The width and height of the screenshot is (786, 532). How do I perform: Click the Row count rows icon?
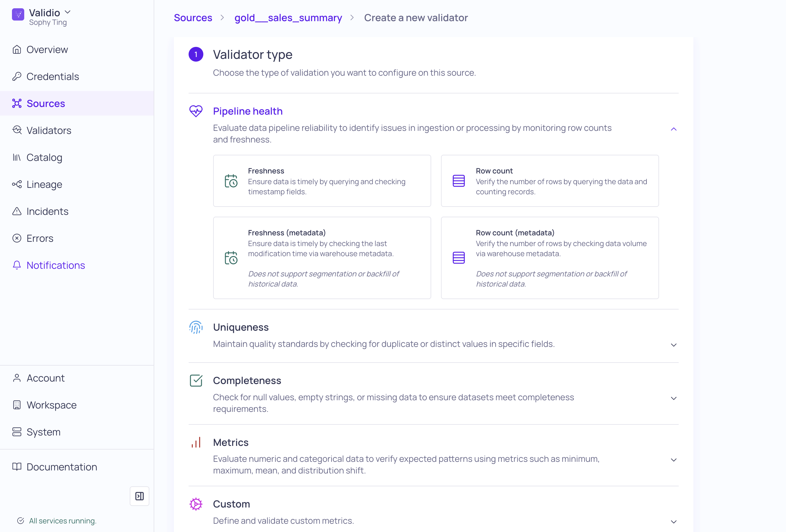458,181
